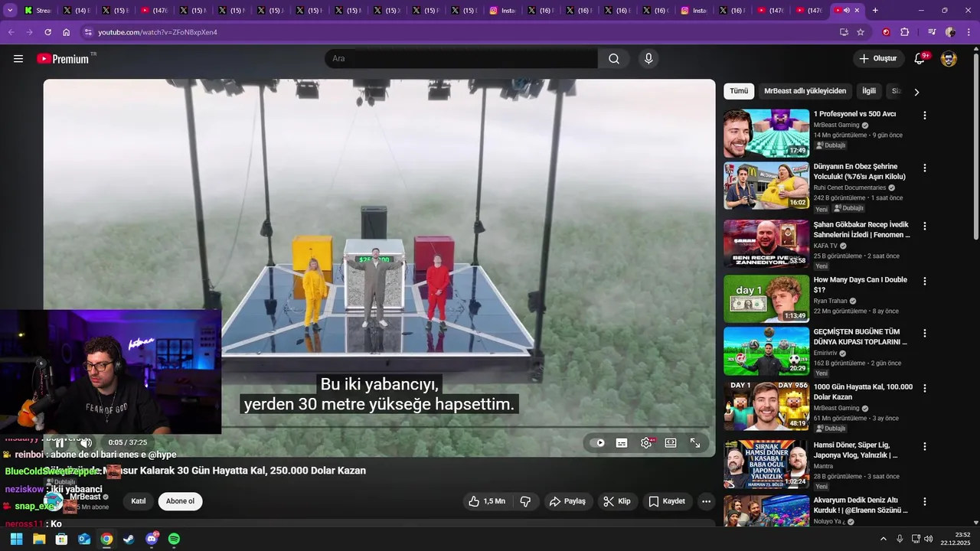Open MrBeast channel name under video
This screenshot has width=980, height=551.
point(85,497)
